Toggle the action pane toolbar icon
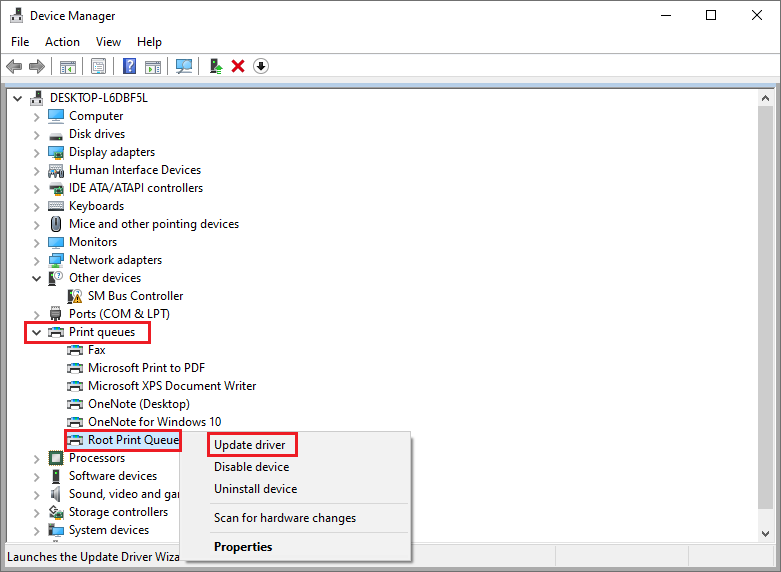 click(x=153, y=66)
